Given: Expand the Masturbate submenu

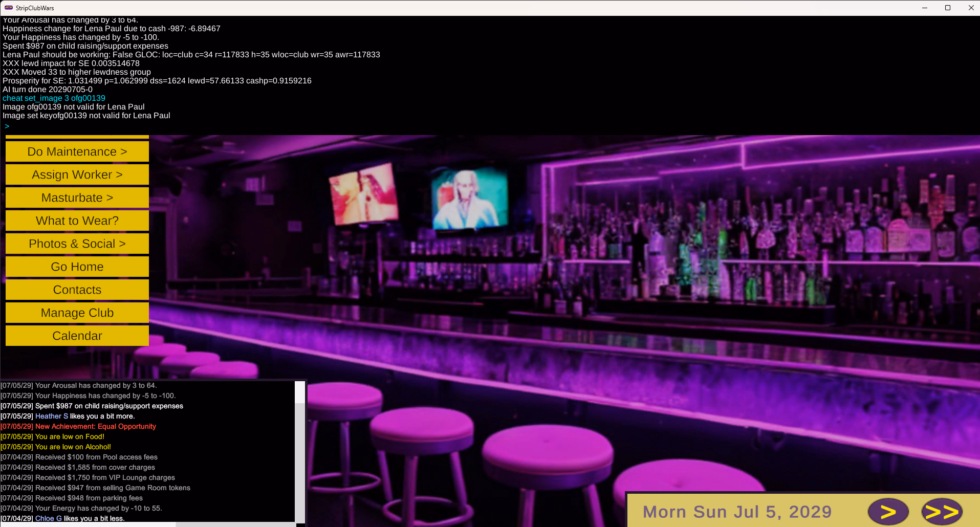Looking at the screenshot, I should [x=77, y=197].
